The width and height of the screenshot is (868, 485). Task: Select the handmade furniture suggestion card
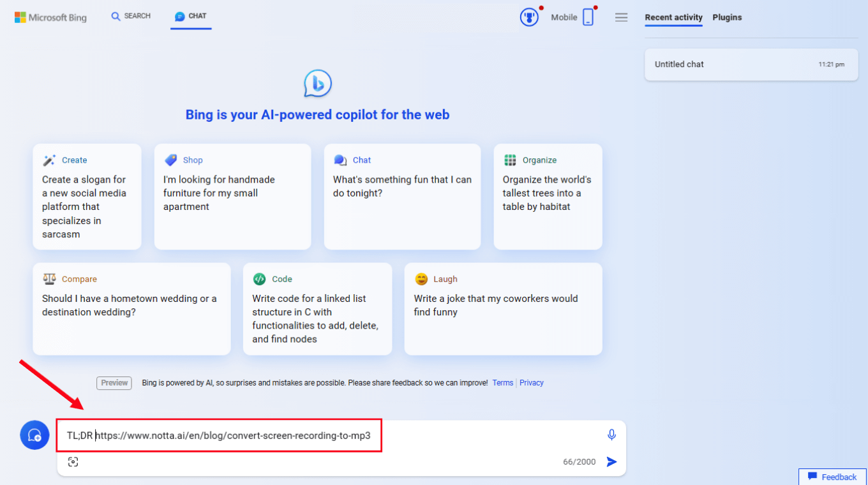tap(232, 197)
